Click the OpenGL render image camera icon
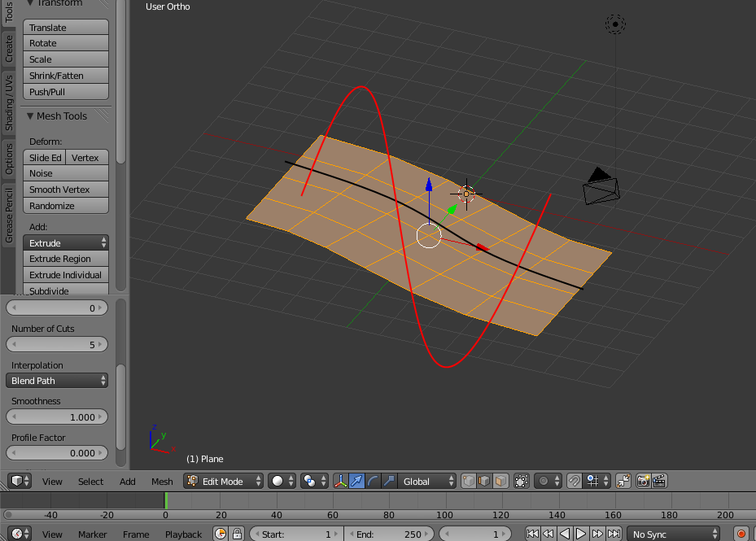Image resolution: width=756 pixels, height=541 pixels. (643, 481)
